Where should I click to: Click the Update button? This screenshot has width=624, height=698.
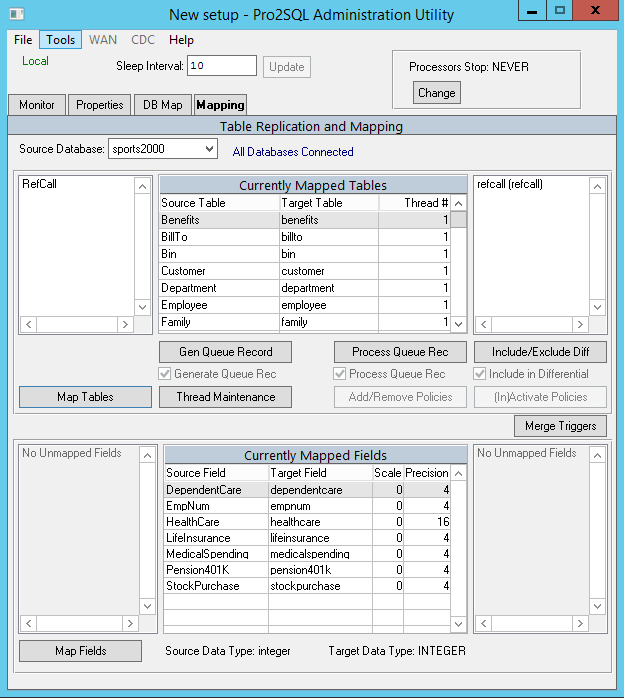pos(287,67)
